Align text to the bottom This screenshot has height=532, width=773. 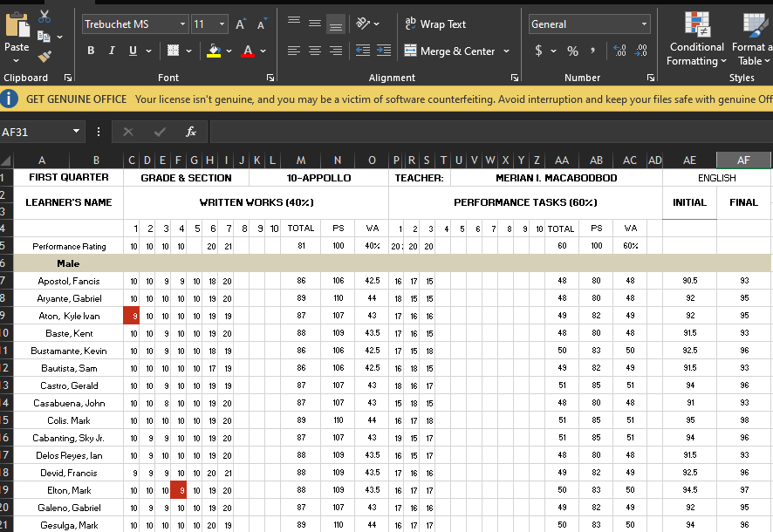[336, 24]
